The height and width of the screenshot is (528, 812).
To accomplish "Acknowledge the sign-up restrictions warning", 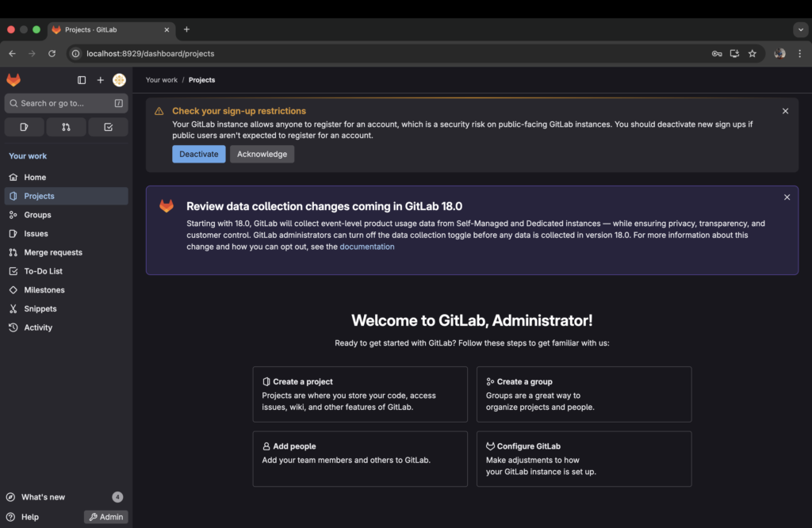I will [262, 154].
